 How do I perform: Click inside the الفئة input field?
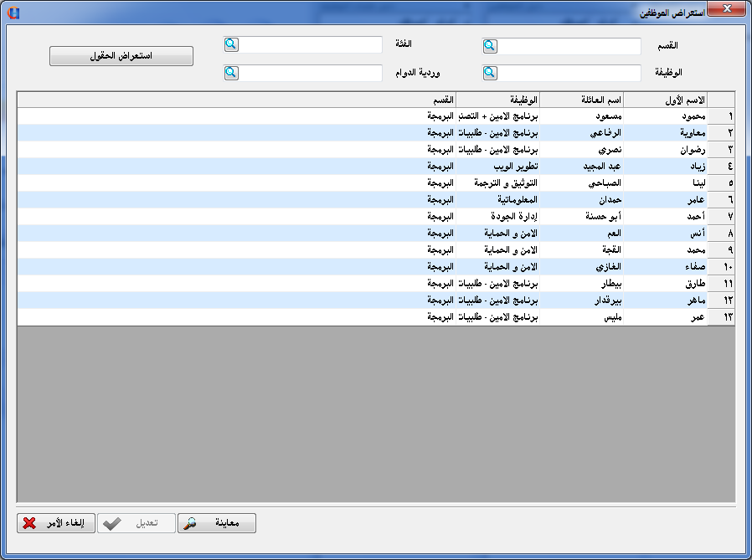point(311,45)
